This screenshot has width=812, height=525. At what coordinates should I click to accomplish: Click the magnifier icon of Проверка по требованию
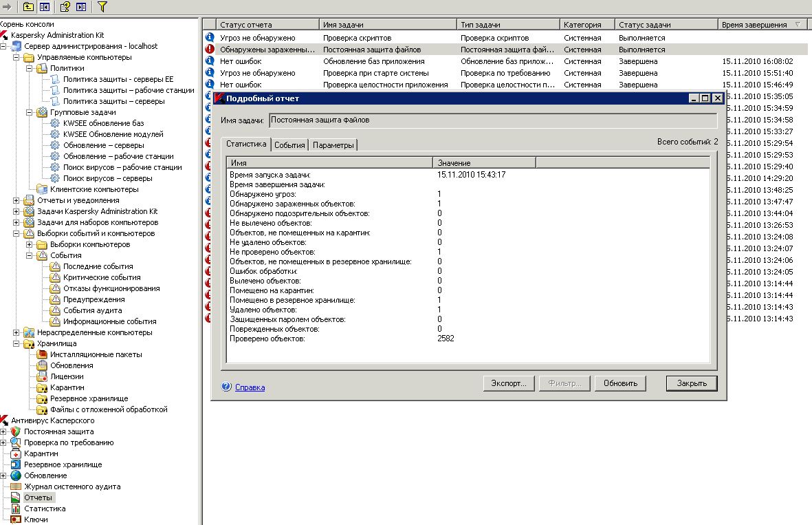pos(16,442)
